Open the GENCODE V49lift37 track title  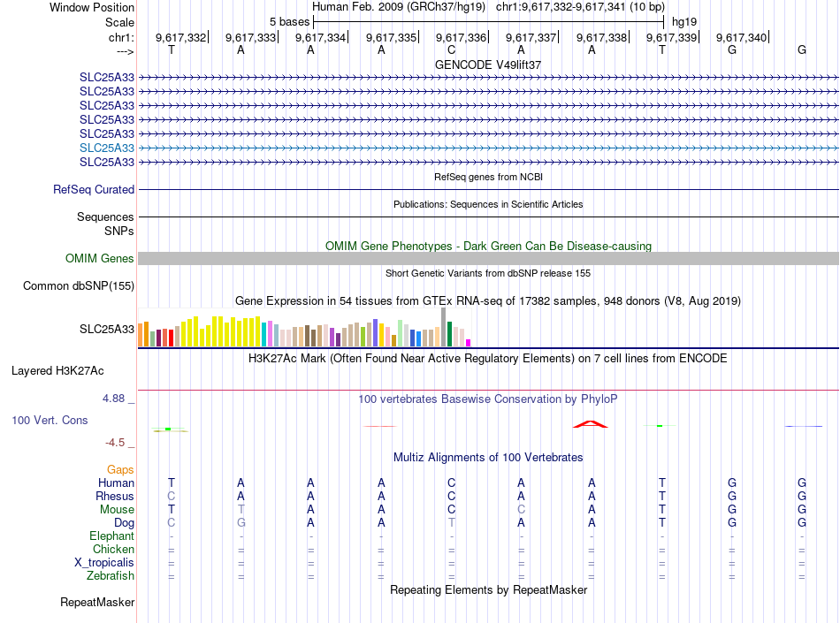[x=488, y=65]
